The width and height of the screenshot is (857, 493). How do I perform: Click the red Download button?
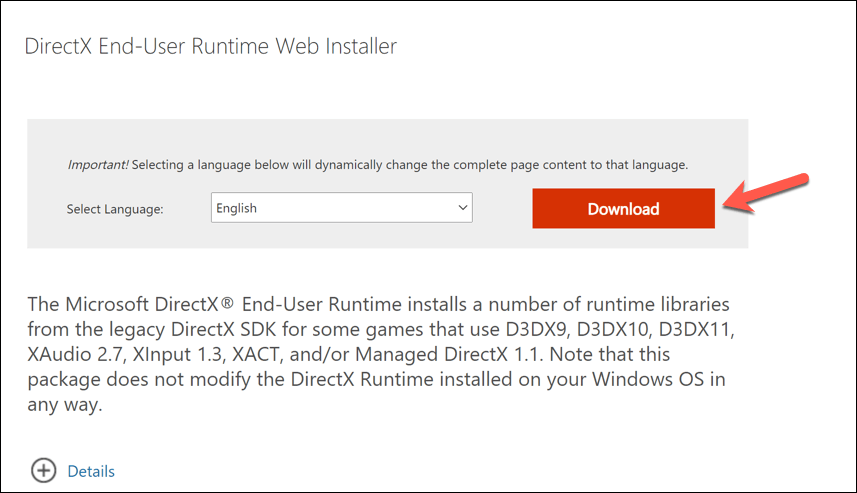tap(623, 209)
